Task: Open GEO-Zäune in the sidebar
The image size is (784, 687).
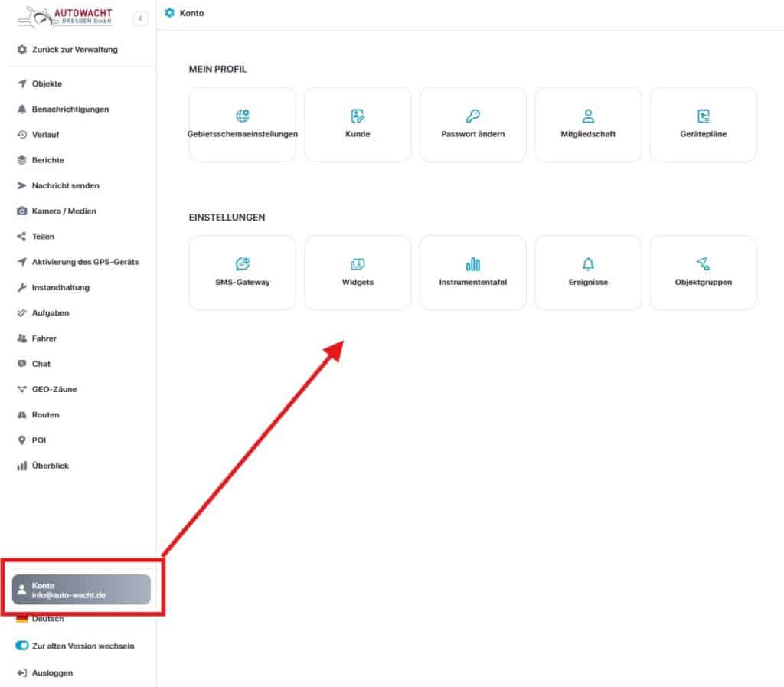Action: point(54,389)
